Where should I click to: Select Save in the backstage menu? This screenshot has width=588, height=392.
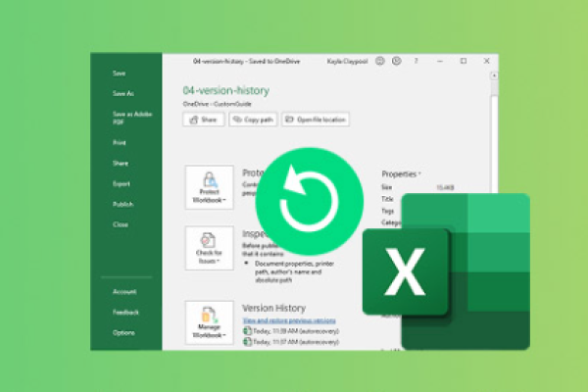[x=119, y=73]
